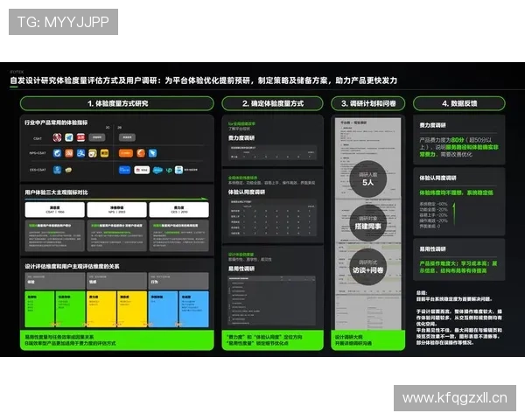
Task: Click the small yellow icon in CES+CSAT row
Action: coord(68,170)
